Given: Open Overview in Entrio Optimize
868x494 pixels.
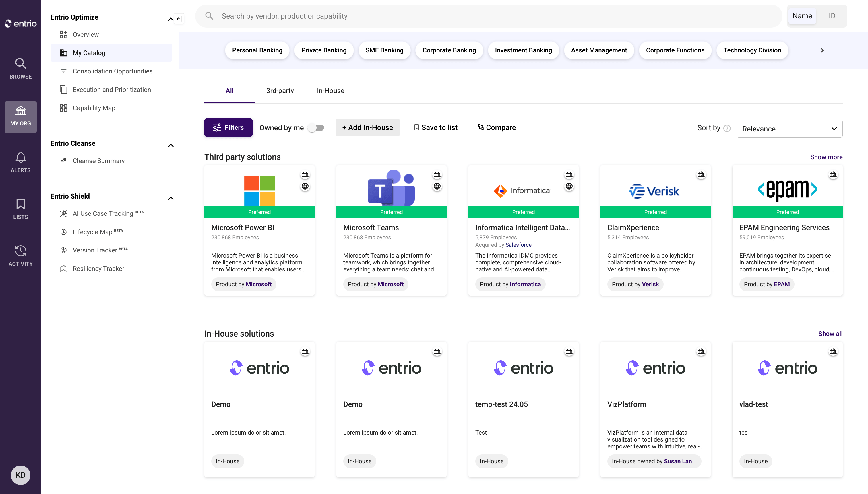Looking at the screenshot, I should click(x=111, y=34).
